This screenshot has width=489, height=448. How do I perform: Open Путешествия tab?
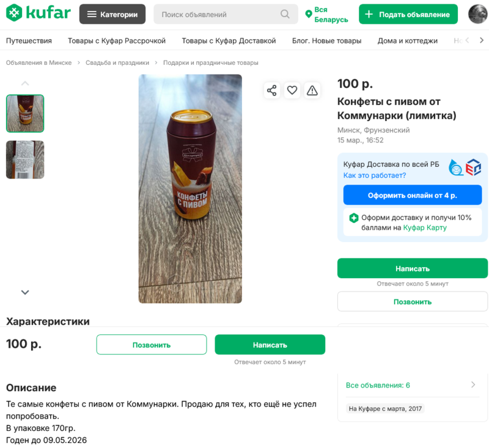point(29,41)
